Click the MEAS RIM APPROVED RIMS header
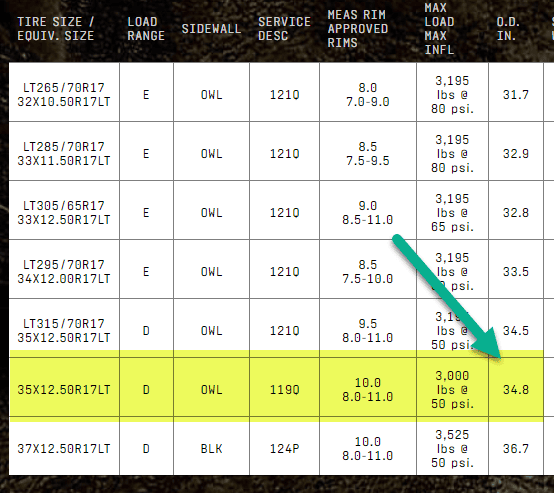The width and height of the screenshot is (554, 493). click(x=358, y=29)
